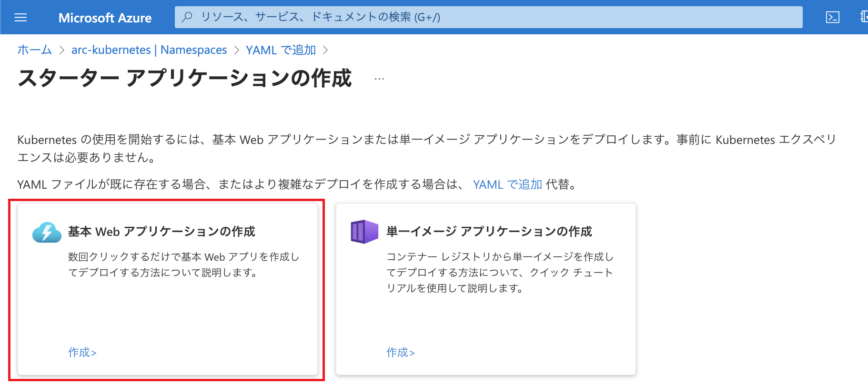Image resolution: width=868 pixels, height=386 pixels.
Task: Open Cloud Shell from the top bar
Action: 832,18
